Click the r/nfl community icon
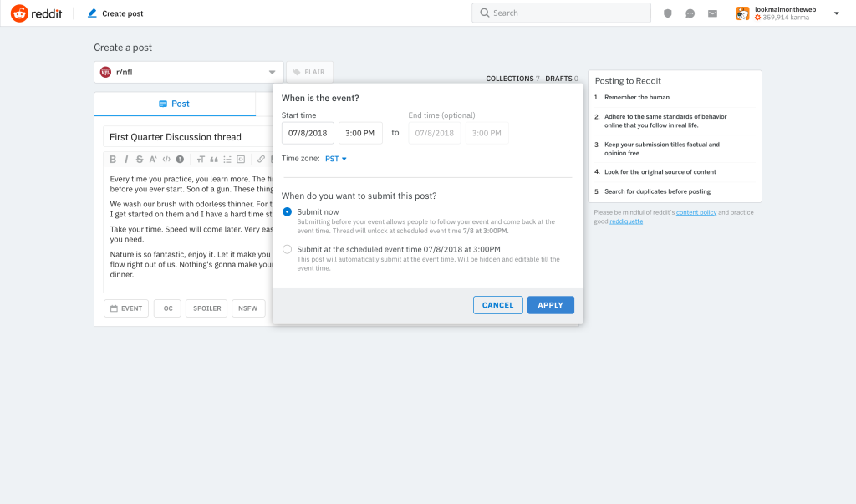The width and height of the screenshot is (856, 504). tap(105, 72)
